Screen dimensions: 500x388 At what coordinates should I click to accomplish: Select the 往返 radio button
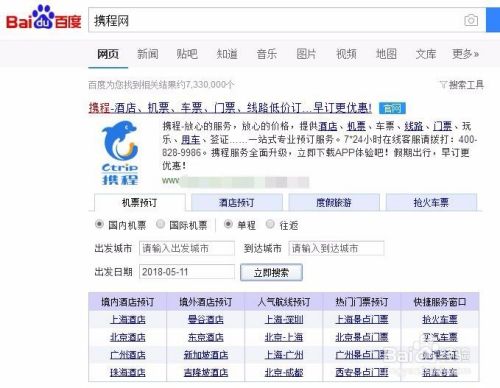pos(270,224)
